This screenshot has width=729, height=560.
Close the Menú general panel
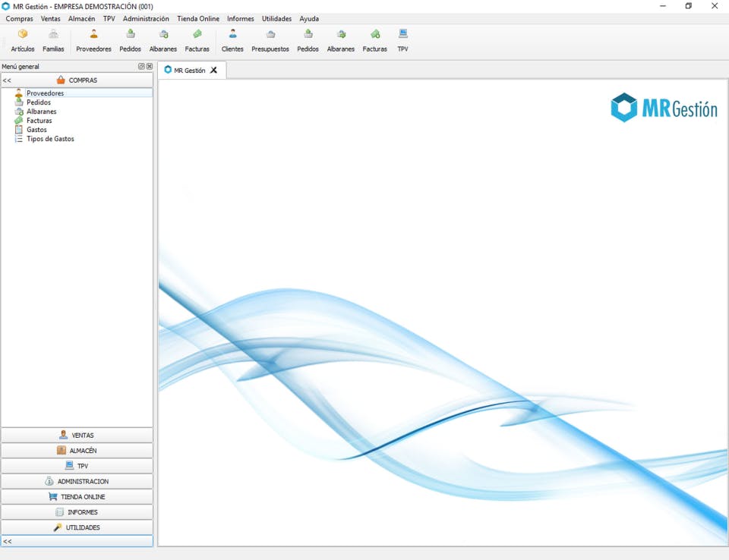tap(150, 67)
